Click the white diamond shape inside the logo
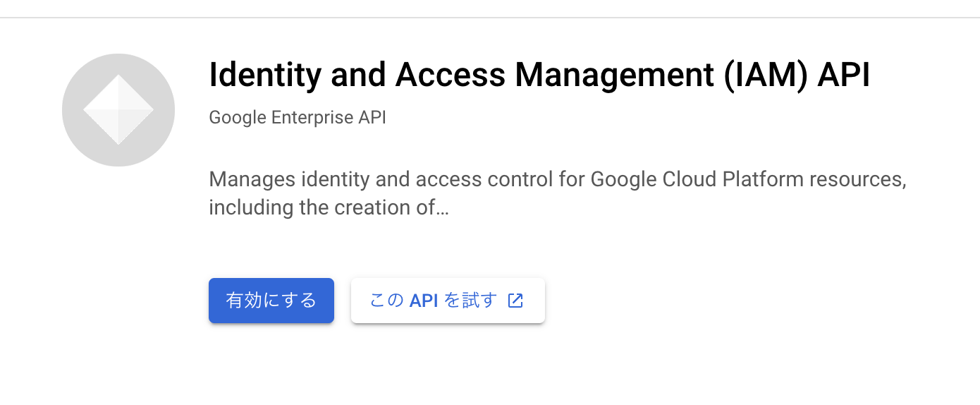Image resolution: width=980 pixels, height=405 pixels. 118,110
